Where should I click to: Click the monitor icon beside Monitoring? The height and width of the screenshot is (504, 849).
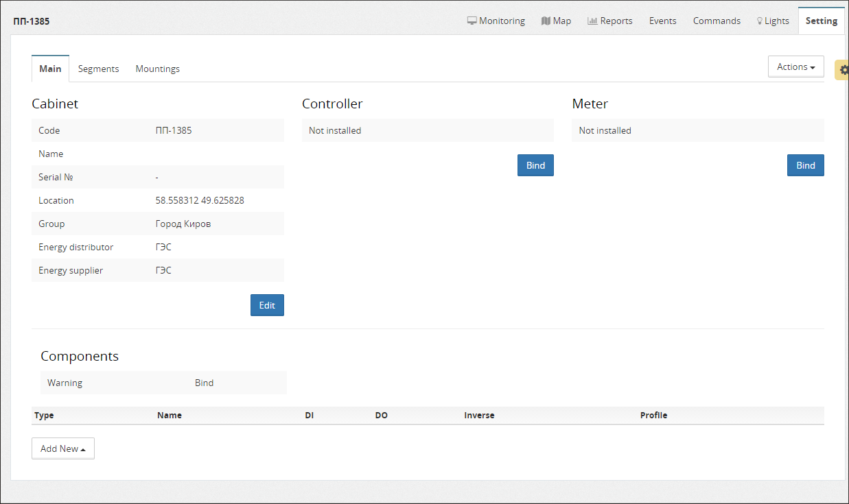coord(472,21)
